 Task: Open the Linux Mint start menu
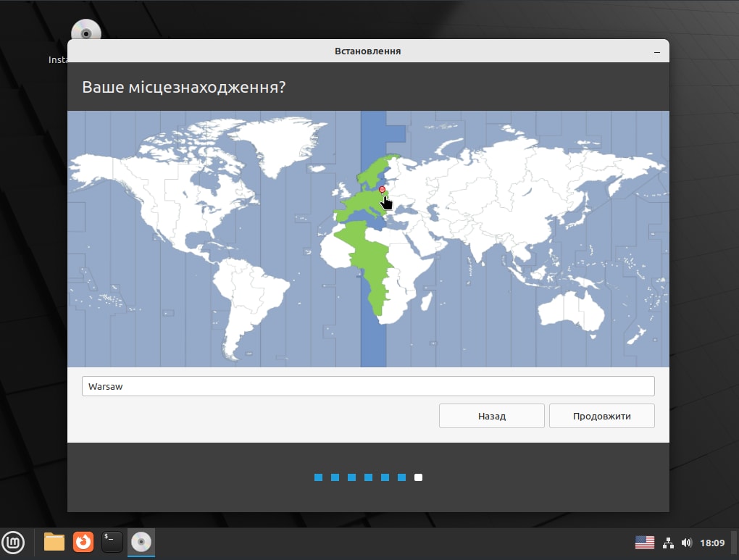point(14,542)
